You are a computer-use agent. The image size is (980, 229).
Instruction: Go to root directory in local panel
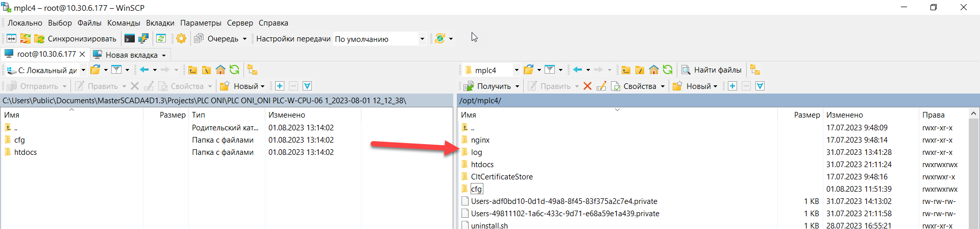[x=206, y=70]
